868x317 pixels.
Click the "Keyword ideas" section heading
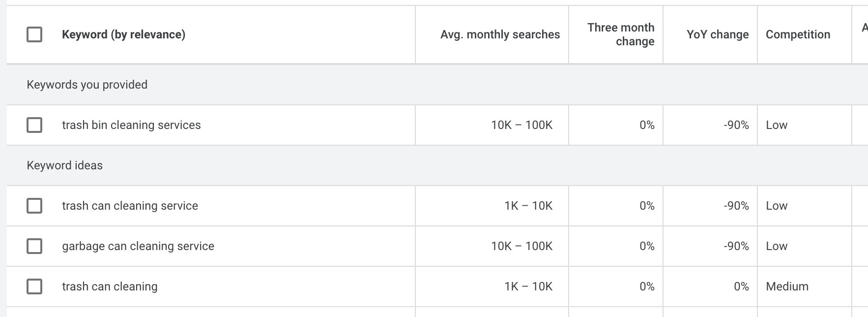click(x=65, y=165)
